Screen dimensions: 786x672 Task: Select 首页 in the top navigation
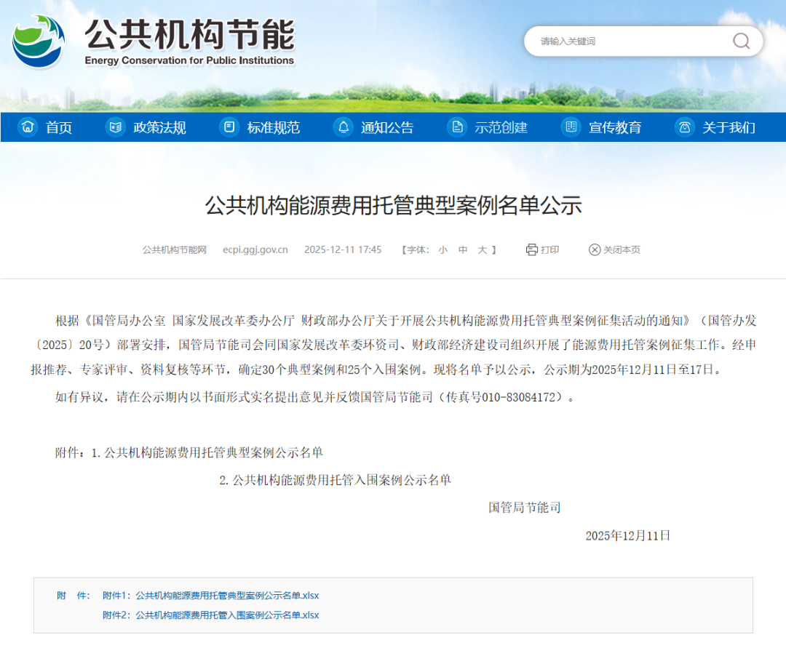57,127
